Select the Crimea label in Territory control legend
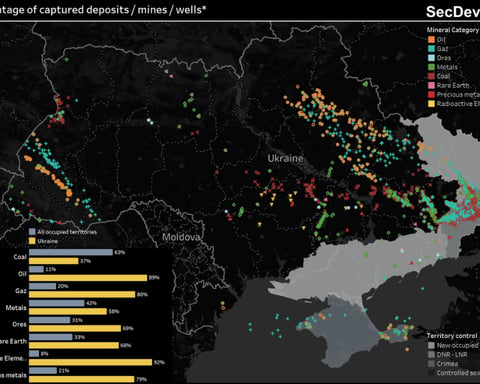Image resolution: width=480 pixels, height=384 pixels. (448, 364)
